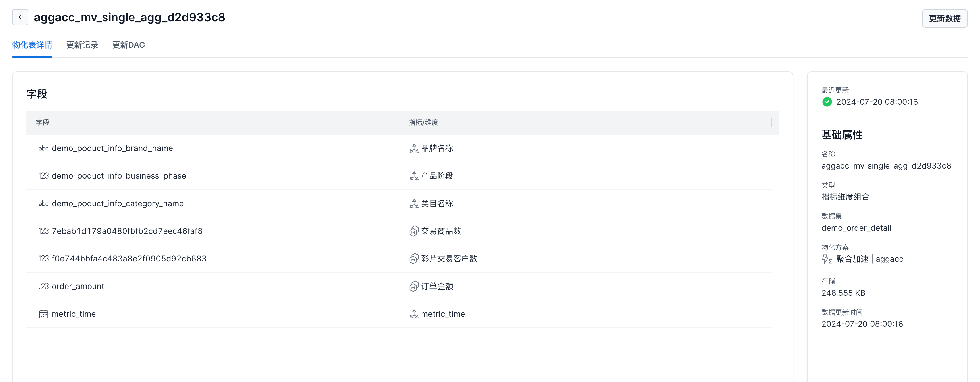980x382 pixels.
Task: Click the 更新数据 button
Action: pyautogui.click(x=944, y=18)
